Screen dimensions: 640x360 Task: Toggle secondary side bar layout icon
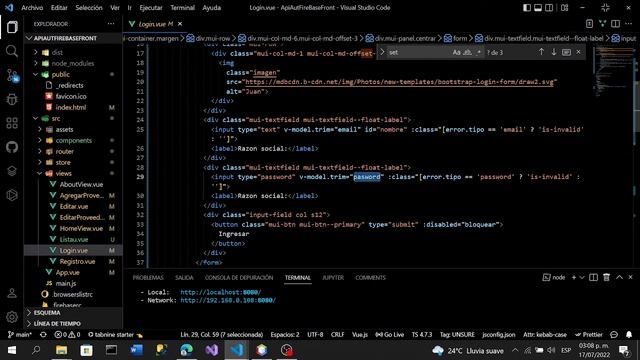[x=549, y=7]
